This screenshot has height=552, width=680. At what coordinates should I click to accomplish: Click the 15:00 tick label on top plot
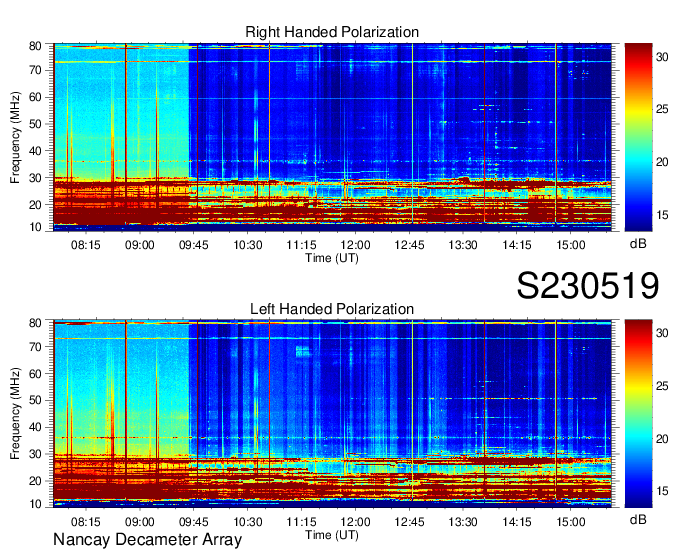[571, 245]
